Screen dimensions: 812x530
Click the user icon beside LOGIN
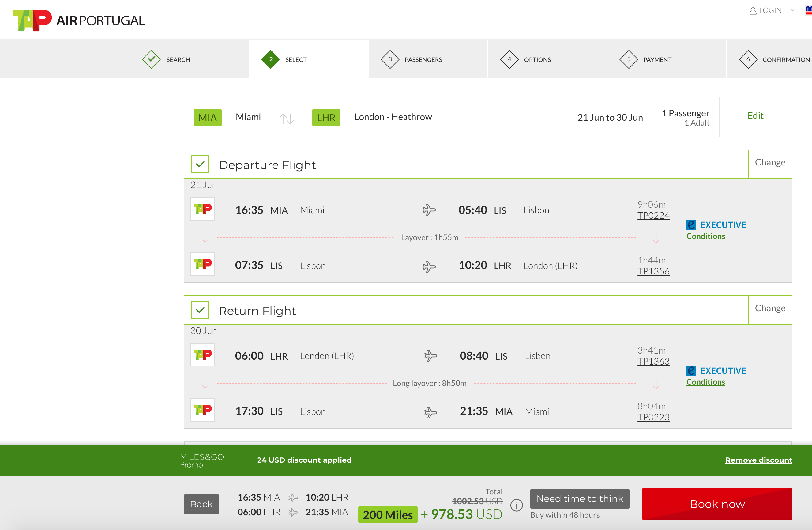coord(753,11)
